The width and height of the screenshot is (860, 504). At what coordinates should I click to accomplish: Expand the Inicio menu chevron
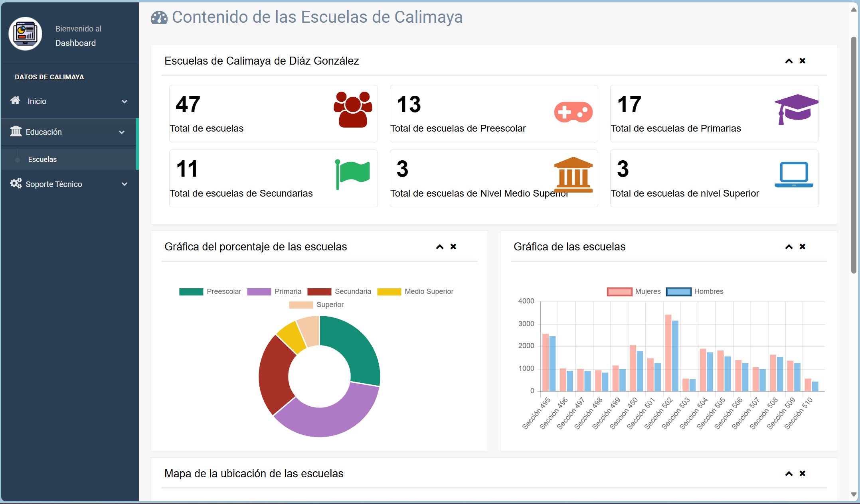(x=125, y=102)
